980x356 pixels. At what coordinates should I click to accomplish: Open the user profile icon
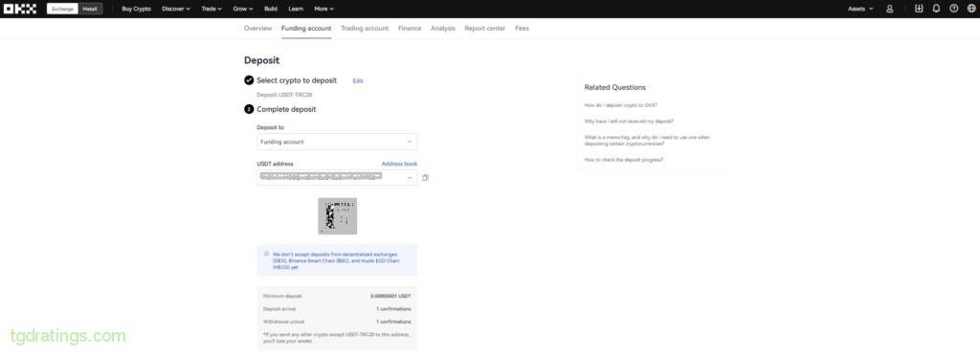point(889,9)
